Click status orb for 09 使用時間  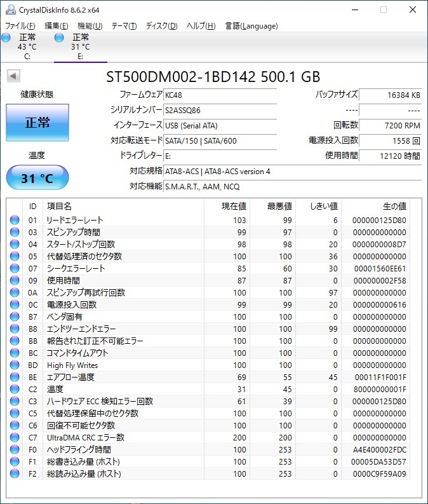coord(15,280)
